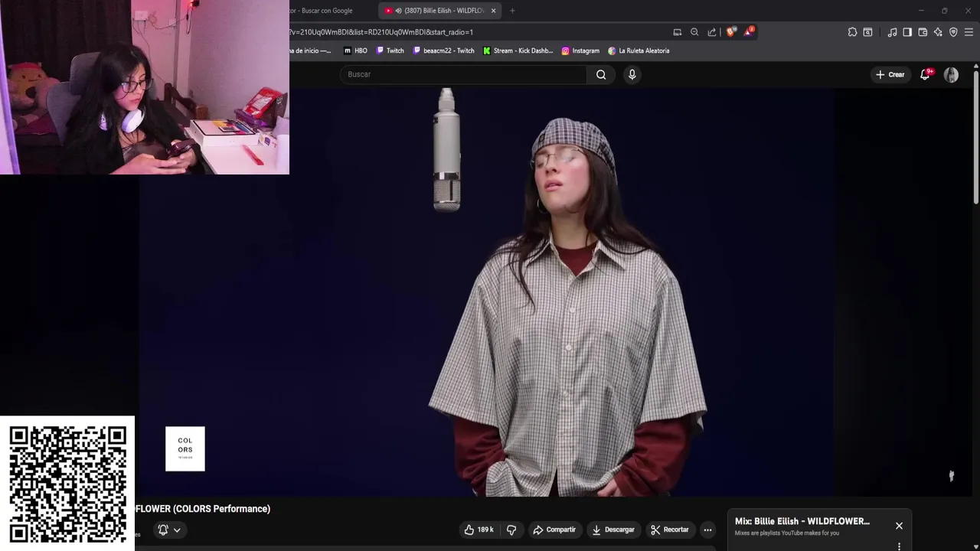Open the Instagram bookmark

[x=580, y=51]
